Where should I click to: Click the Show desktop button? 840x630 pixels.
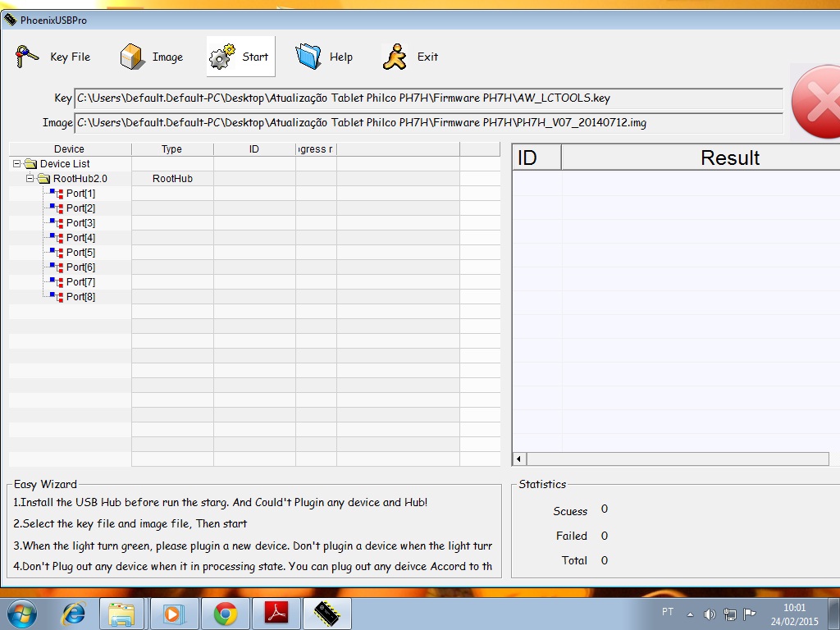pos(834,614)
